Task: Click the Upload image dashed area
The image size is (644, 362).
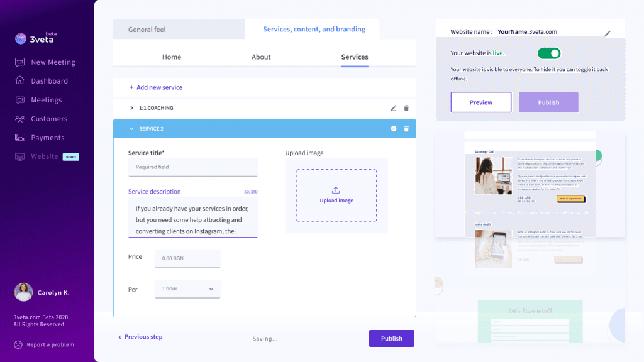Action: tap(336, 195)
